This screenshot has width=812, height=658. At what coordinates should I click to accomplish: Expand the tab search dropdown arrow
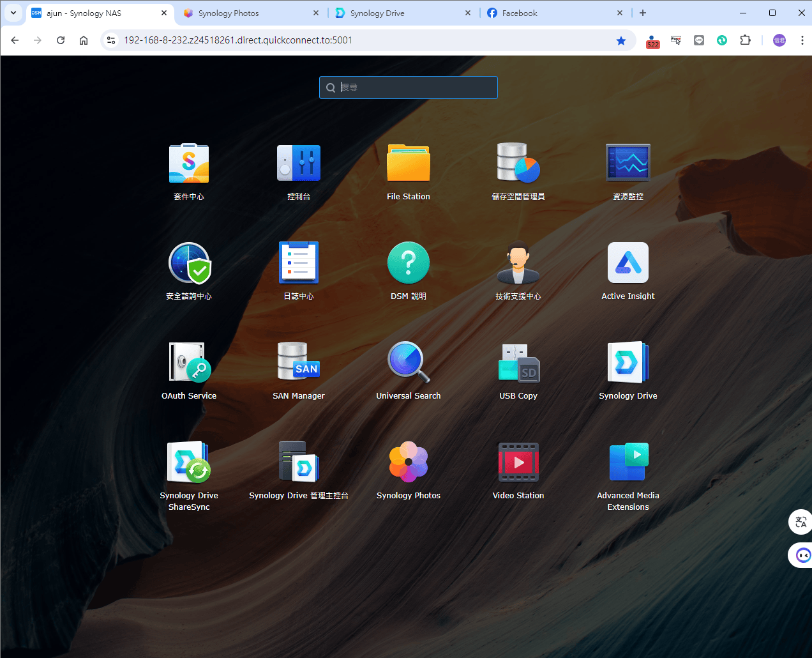13,13
